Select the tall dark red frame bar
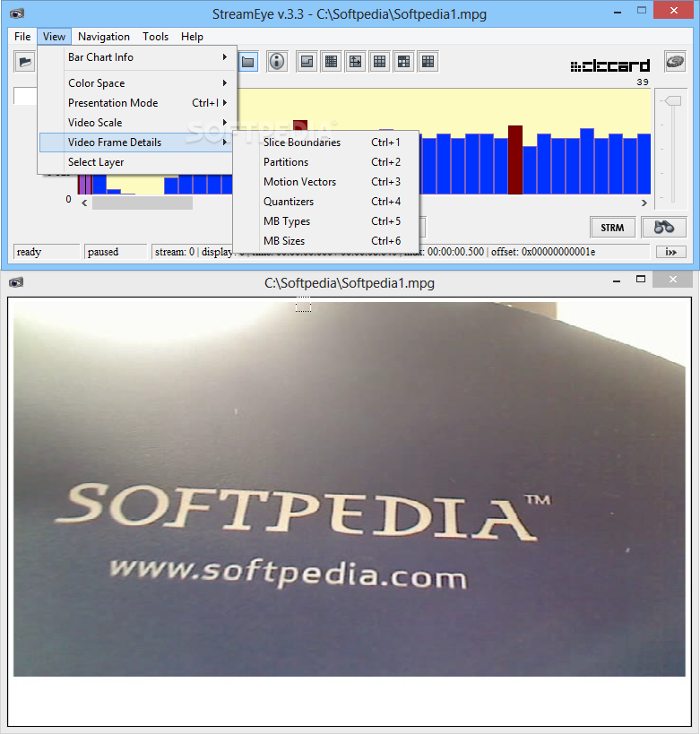700x734 pixels. [515, 160]
